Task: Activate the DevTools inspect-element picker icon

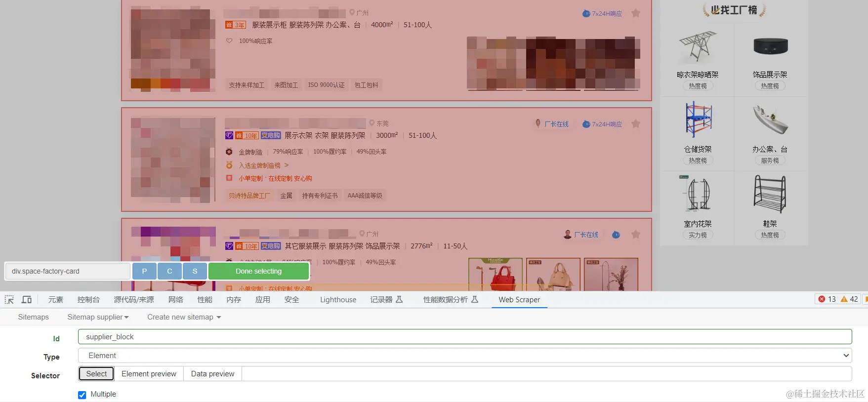Action: pos(9,299)
